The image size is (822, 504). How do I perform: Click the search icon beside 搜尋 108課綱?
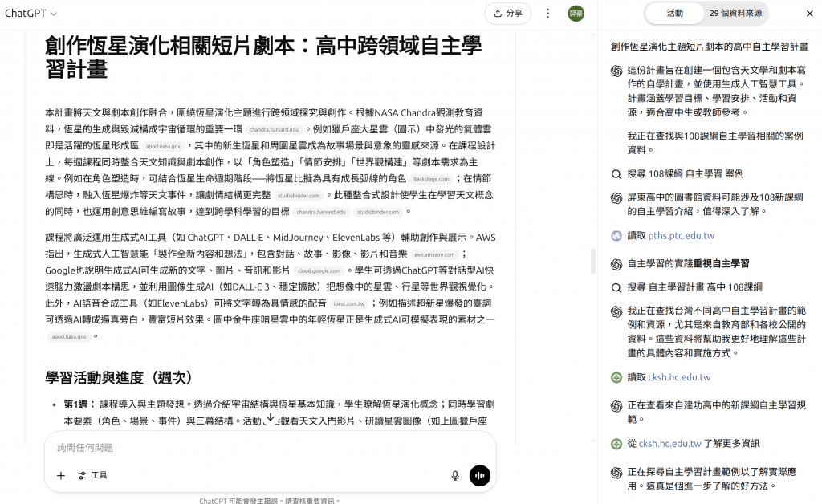pos(616,174)
